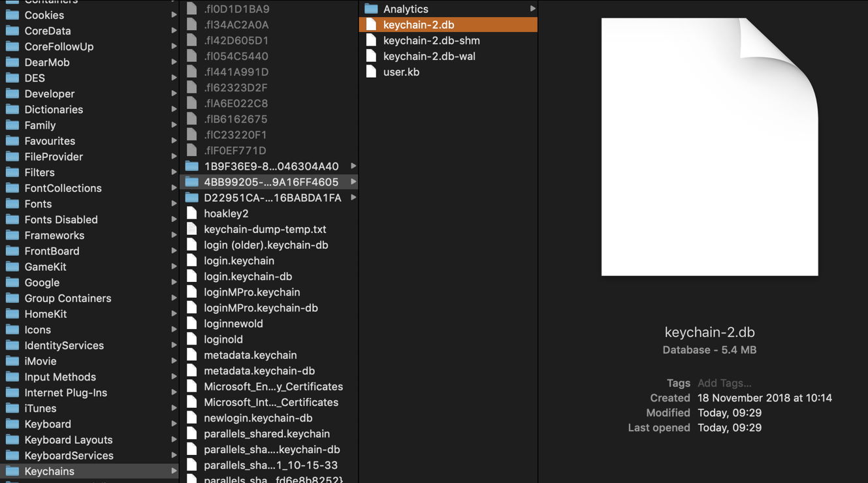Select the Analytics folder icon
This screenshot has height=483, width=868.
coord(371,8)
